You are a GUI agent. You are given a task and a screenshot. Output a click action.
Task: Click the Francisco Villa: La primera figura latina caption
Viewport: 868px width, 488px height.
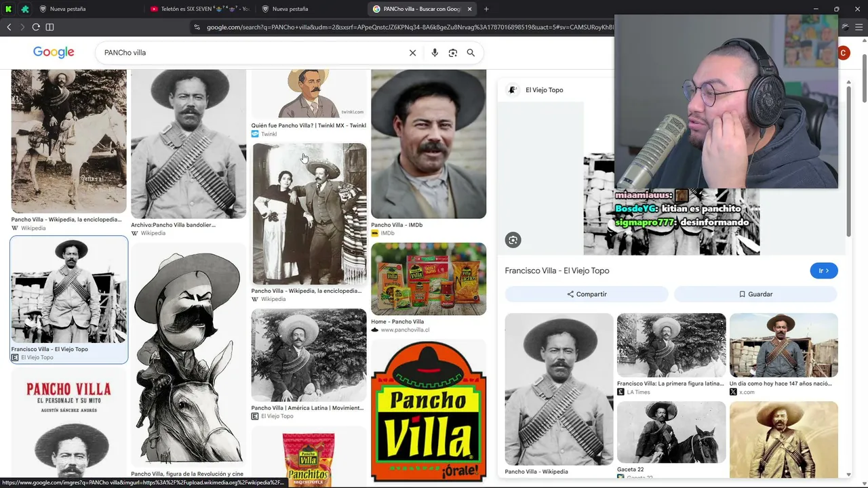tap(671, 384)
